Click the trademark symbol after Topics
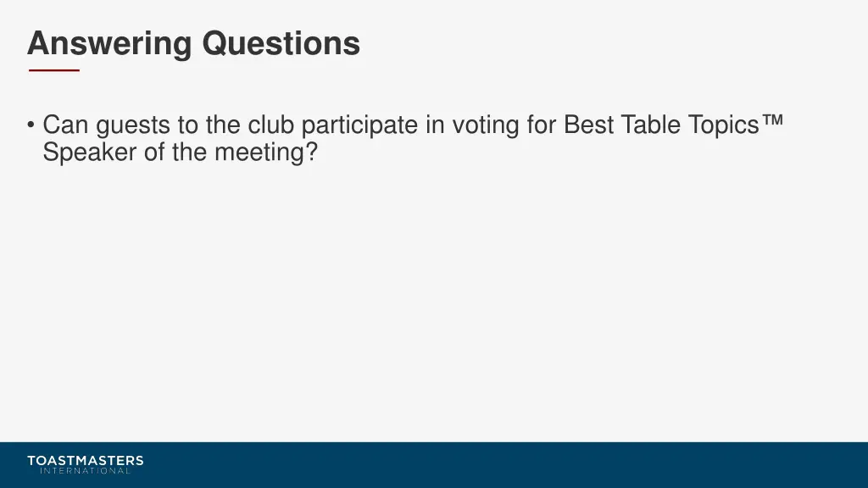Viewport: 868px width, 488px height. pyautogui.click(x=773, y=121)
